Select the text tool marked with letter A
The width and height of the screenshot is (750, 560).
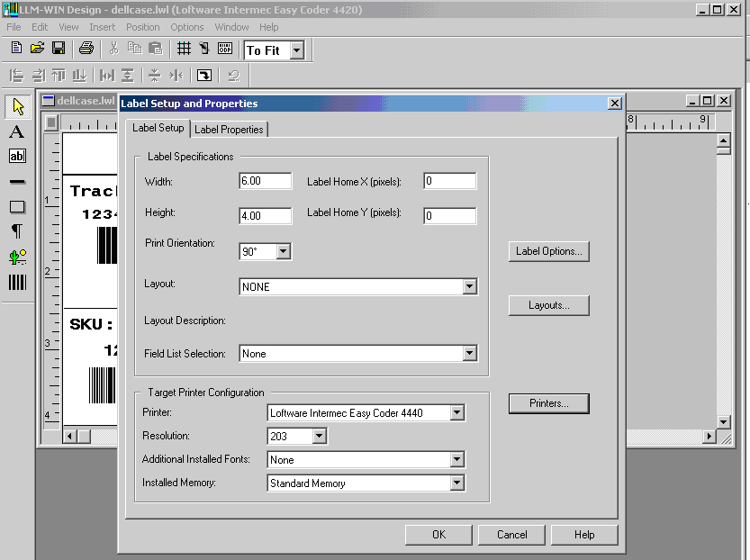coord(17,132)
